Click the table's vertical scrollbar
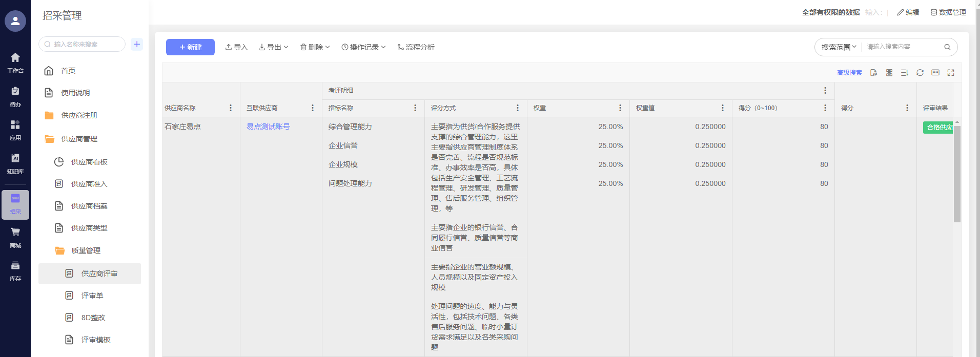Image resolution: width=980 pixels, height=357 pixels. pyautogui.click(x=957, y=174)
